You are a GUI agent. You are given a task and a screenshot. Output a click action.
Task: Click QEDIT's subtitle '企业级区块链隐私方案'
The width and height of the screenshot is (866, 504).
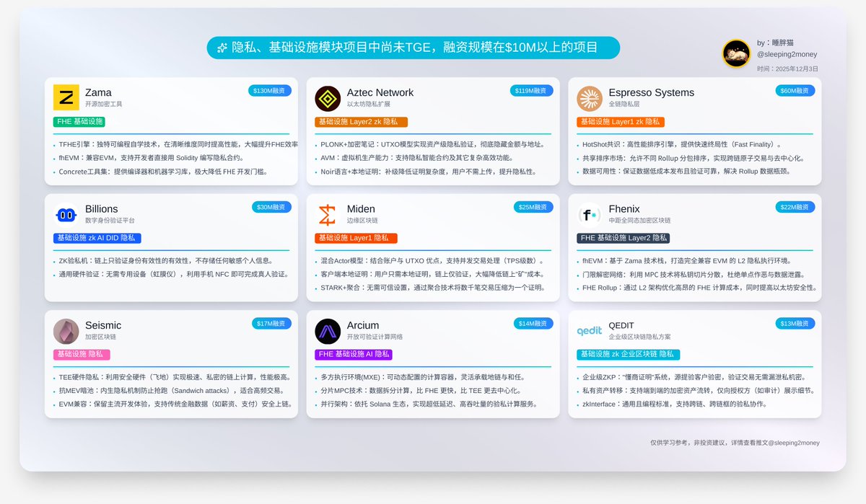(x=639, y=337)
